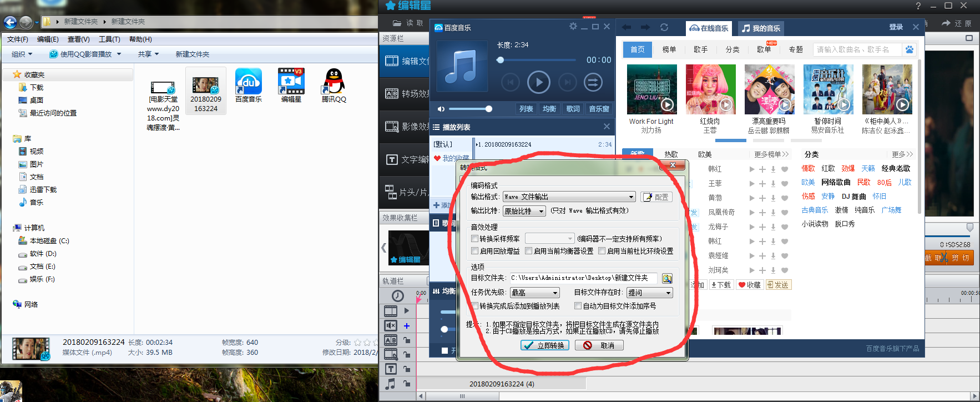Open 任务优先级 dropdown showing 最高
Screen dimensions: 980x402
point(535,293)
